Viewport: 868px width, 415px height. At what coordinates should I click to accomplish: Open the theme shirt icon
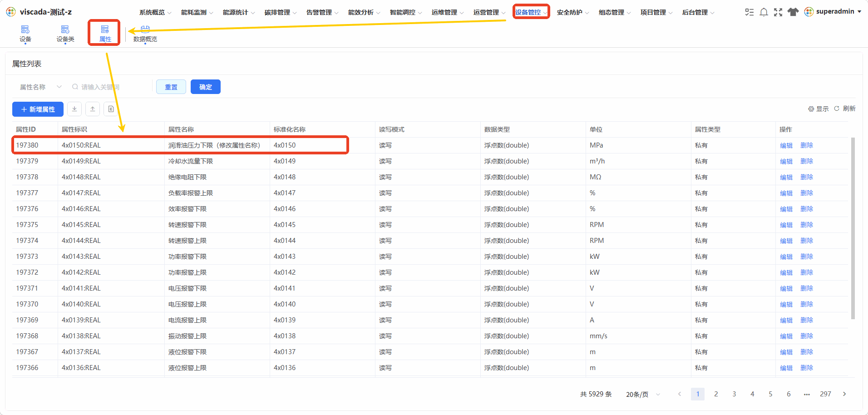tap(793, 12)
